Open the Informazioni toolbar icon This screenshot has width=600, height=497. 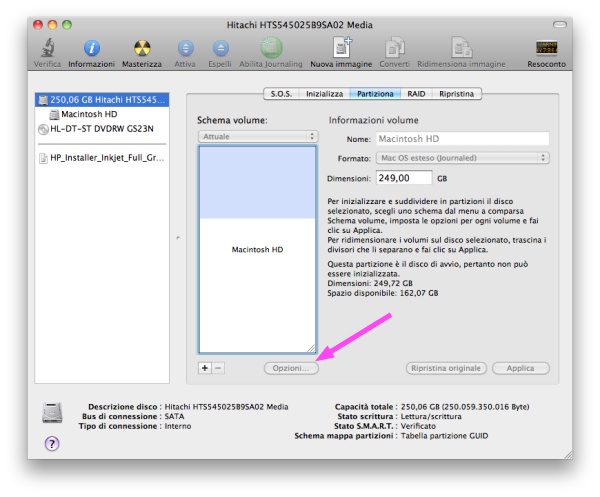(x=92, y=48)
